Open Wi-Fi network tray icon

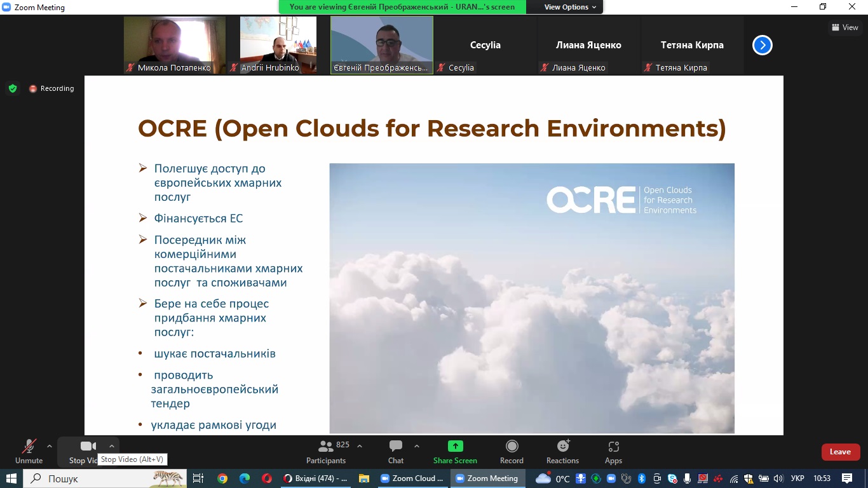[734, 478]
